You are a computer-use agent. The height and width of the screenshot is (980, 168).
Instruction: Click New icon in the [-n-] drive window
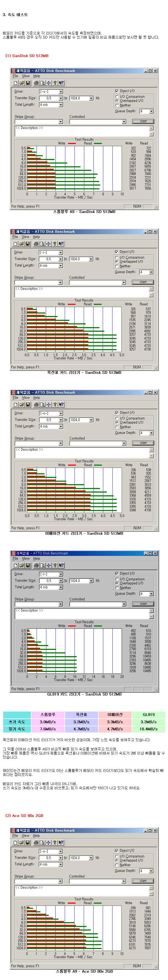point(15,405)
